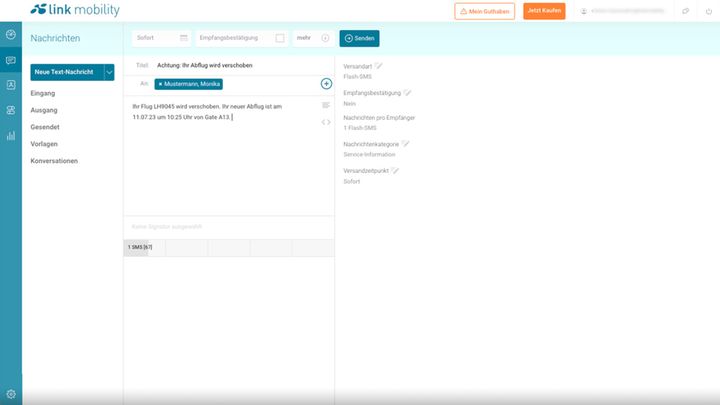Image resolution: width=720 pixels, height=405 pixels.
Task: Remove recipient Mustermann, Monika with x
Action: pyautogui.click(x=160, y=84)
